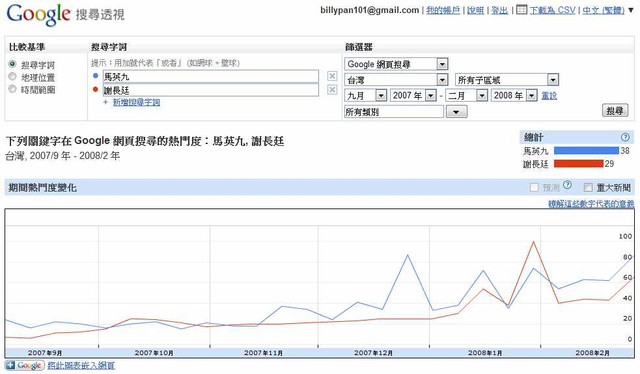This screenshot has height=374, width=640.
Task: Click the 2008年1月 timeline label
Action: (485, 353)
